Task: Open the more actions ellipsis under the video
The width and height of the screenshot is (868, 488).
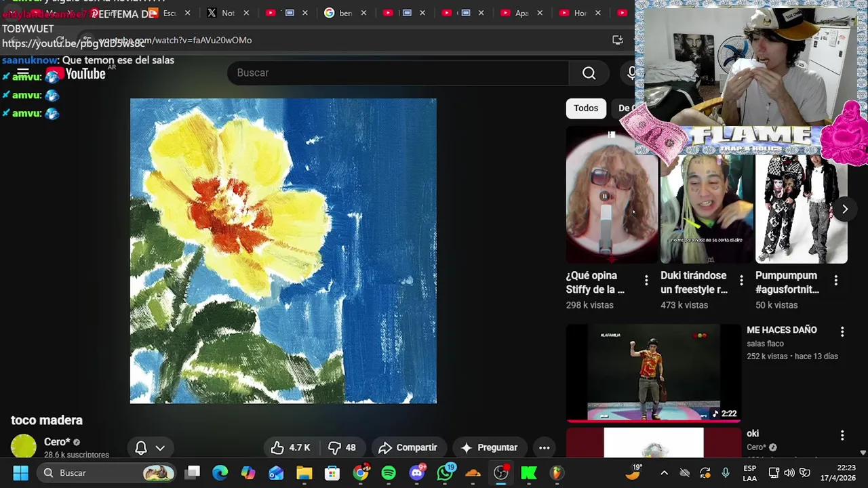Action: [544, 447]
